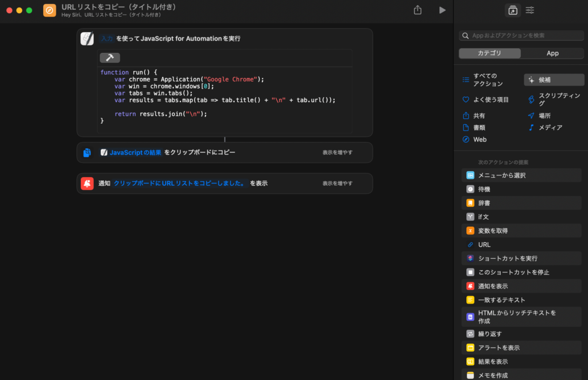Expand 表示を増やす on the clipboard copy action
Image resolution: width=588 pixels, height=380 pixels.
pyautogui.click(x=338, y=152)
